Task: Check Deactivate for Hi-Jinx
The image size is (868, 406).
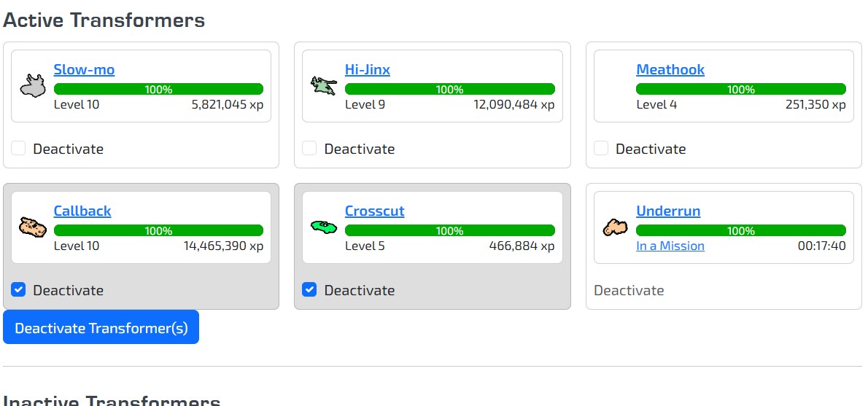Action: point(309,149)
